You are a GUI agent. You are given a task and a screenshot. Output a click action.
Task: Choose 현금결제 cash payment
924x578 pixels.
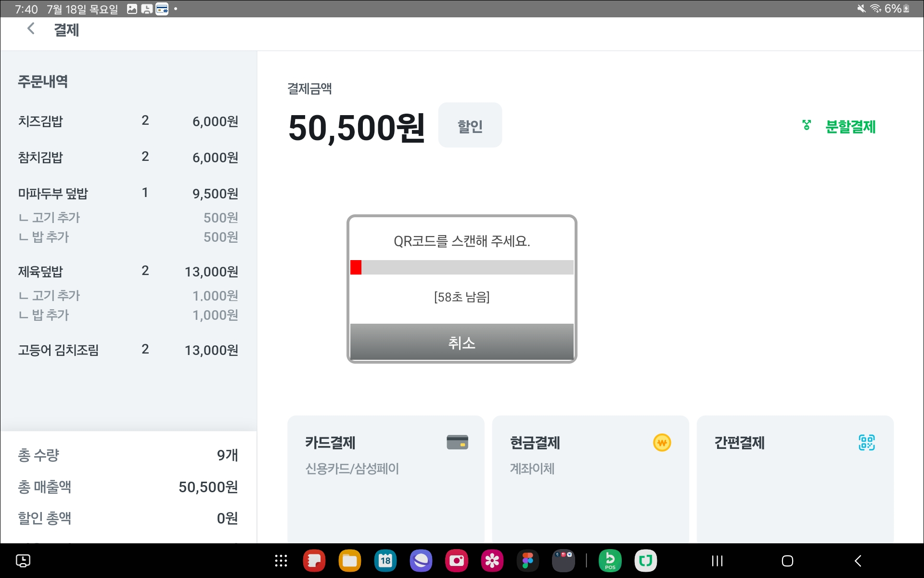590,479
